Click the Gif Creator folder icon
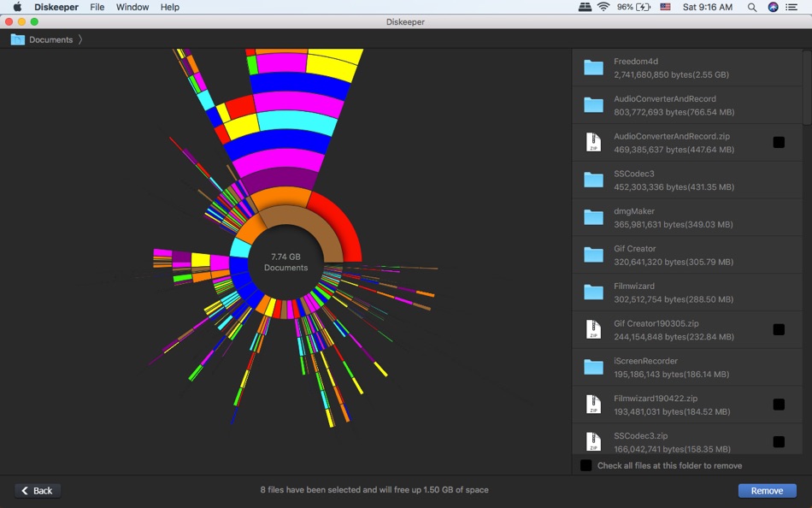Image resolution: width=812 pixels, height=508 pixels. [x=593, y=255]
